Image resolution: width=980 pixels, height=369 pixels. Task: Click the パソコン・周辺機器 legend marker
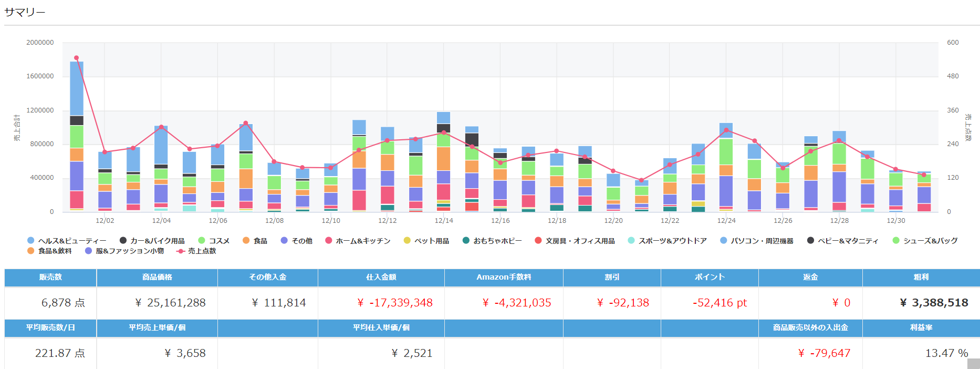pos(724,241)
